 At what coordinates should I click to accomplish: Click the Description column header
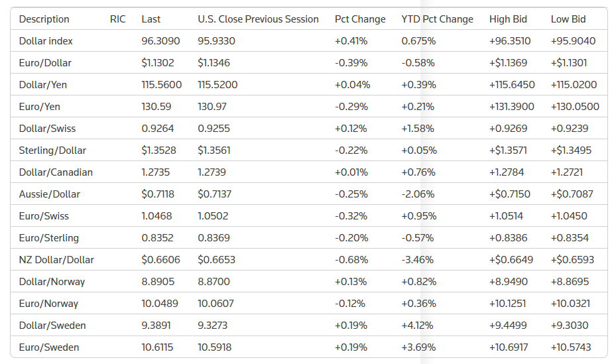point(44,19)
